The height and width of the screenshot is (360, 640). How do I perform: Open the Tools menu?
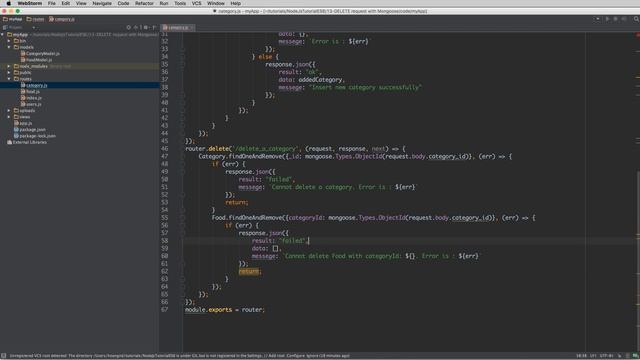coord(180,3)
